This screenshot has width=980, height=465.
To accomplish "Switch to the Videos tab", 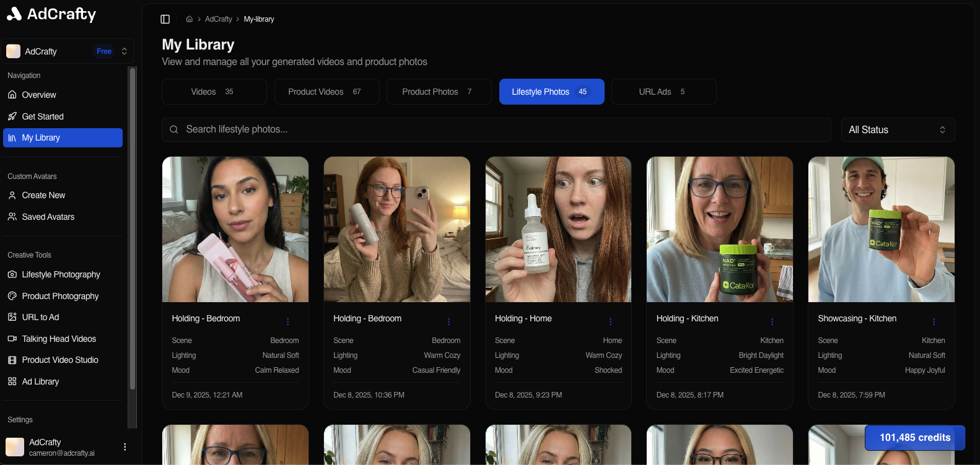I will click(x=214, y=92).
